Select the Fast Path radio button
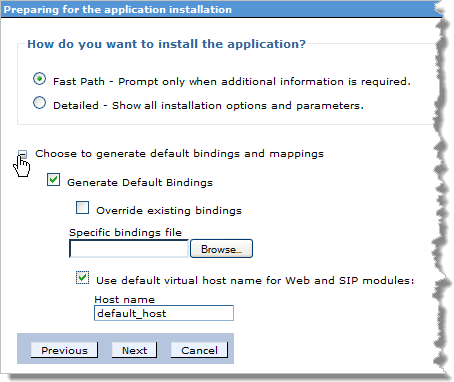This screenshot has width=454, height=382. tap(39, 79)
